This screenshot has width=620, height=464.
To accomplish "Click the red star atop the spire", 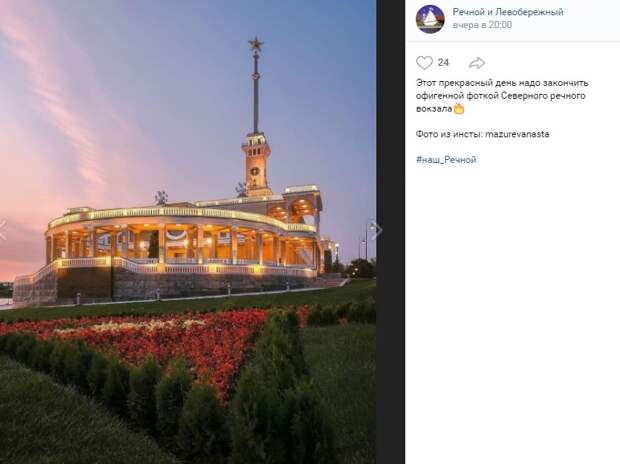I will 256,44.
